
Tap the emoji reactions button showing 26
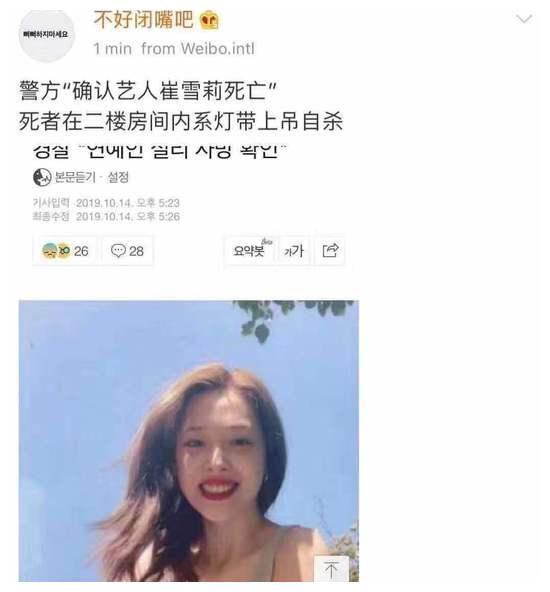coord(65,251)
